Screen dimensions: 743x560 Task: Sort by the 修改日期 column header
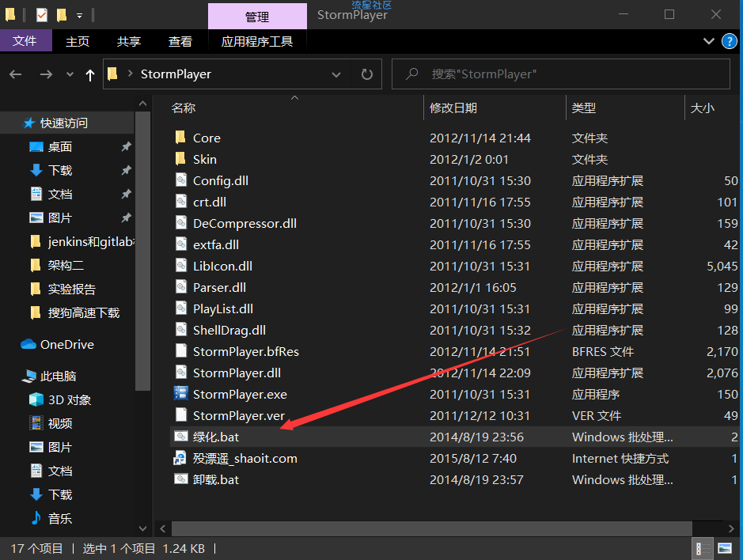(453, 108)
